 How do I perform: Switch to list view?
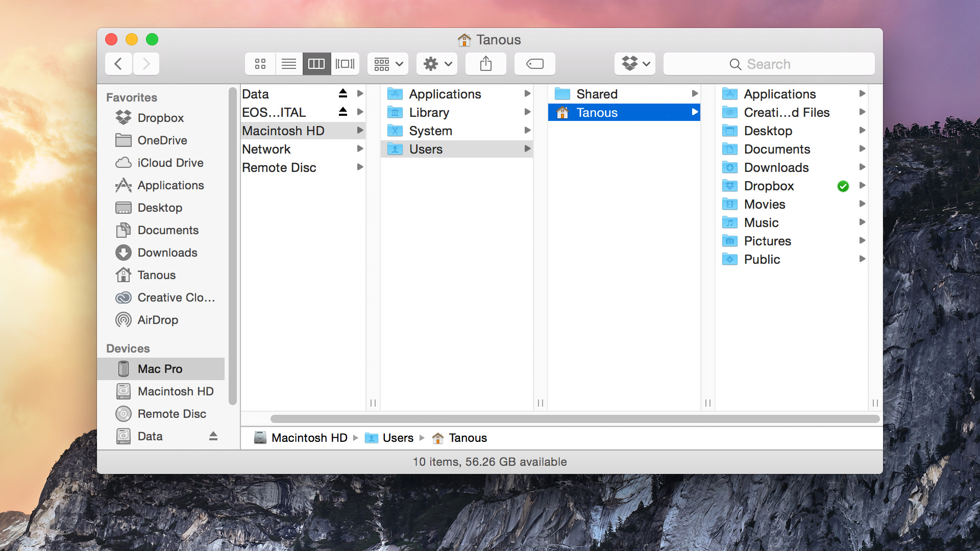pyautogui.click(x=288, y=64)
